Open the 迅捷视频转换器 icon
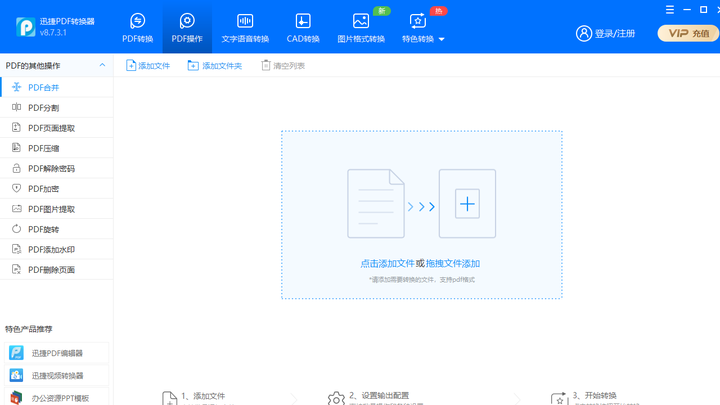 point(17,375)
